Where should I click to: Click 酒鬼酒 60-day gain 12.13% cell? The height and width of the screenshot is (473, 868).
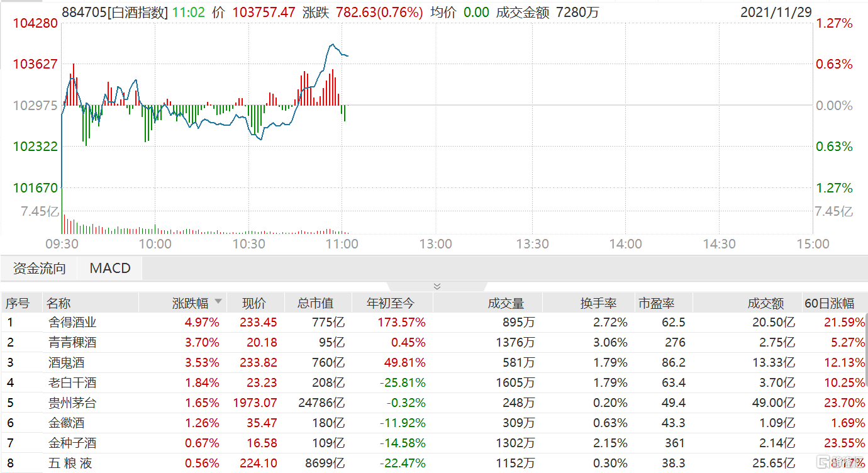pos(844,363)
